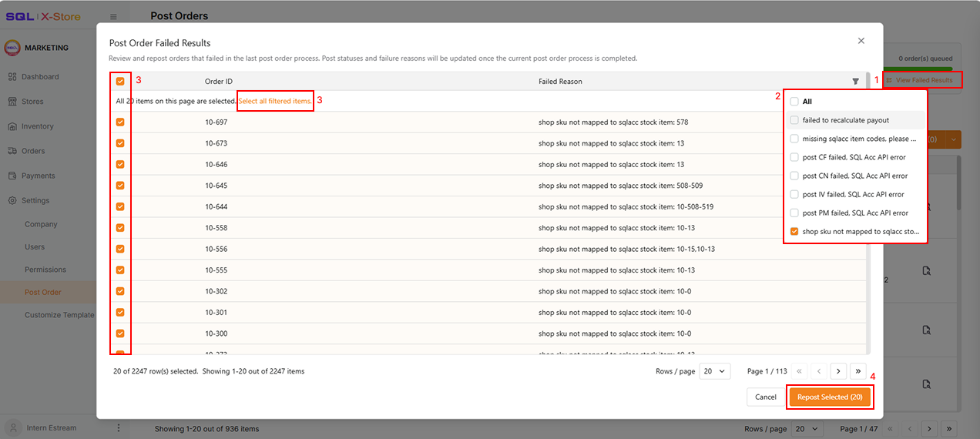The image size is (980, 439).
Task: Open the three-dot menu beside Intern Estream
Action: click(119, 428)
